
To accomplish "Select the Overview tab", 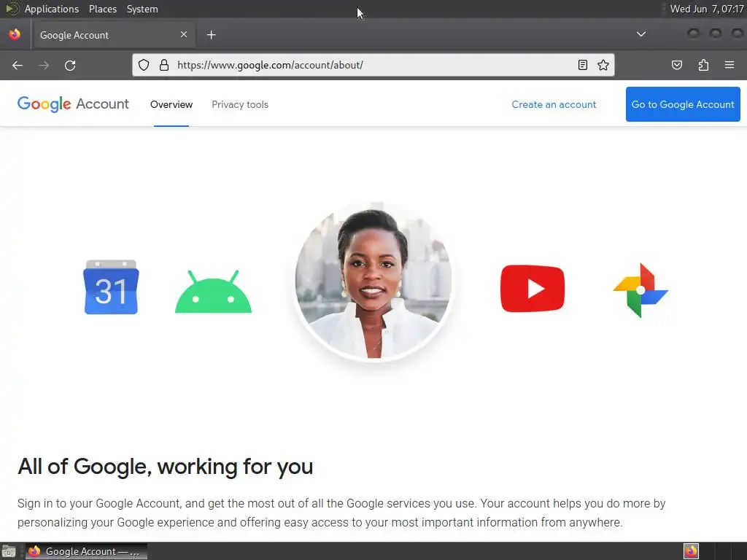I will click(x=171, y=104).
